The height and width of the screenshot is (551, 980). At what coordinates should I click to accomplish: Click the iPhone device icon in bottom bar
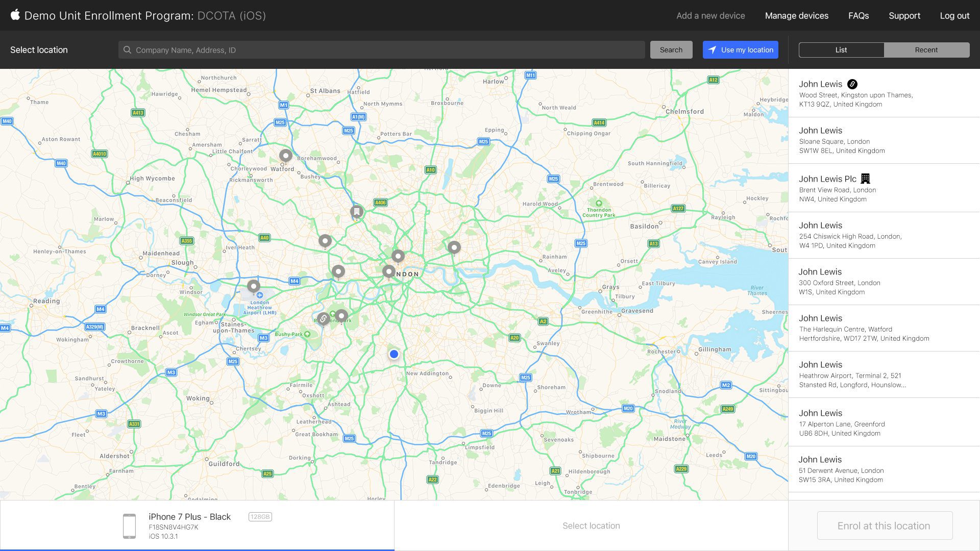coord(131,526)
